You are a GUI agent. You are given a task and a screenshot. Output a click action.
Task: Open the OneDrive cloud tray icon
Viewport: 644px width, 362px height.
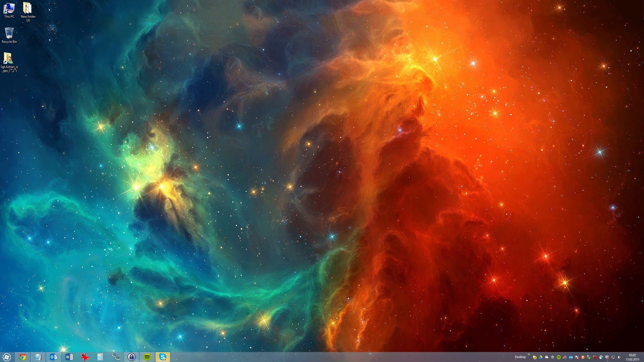click(x=547, y=357)
